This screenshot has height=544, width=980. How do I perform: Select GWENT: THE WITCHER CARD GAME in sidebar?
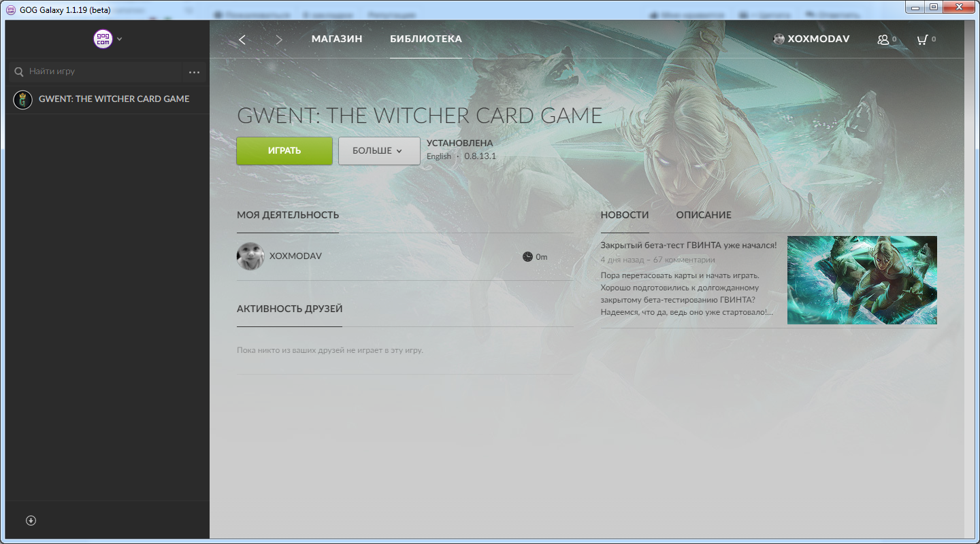tap(107, 100)
